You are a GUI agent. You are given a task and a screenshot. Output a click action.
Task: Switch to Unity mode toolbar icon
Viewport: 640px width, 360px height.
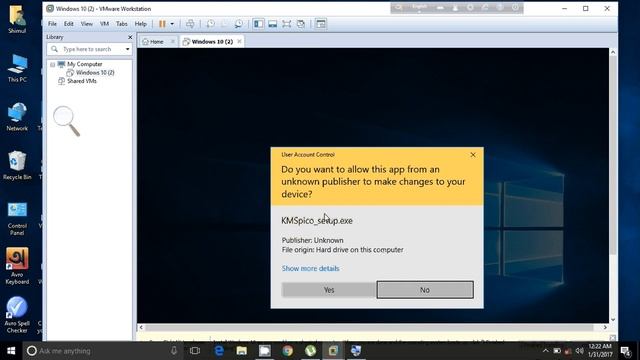301,24
